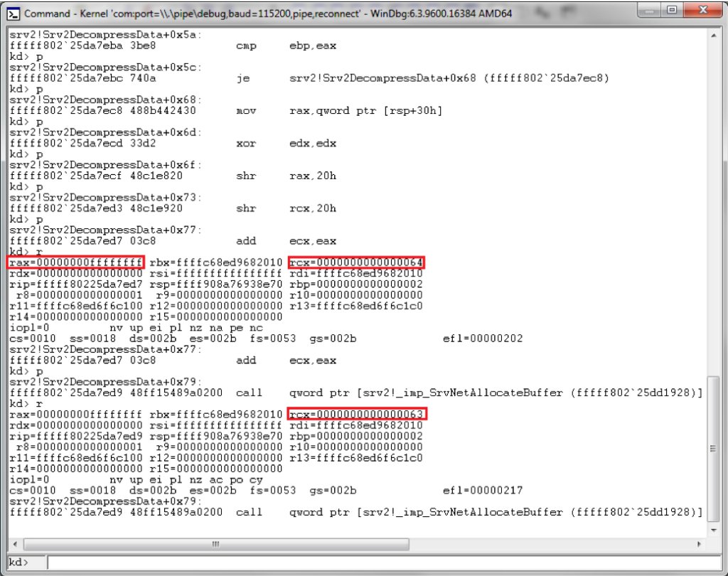Click the window title text
The height and width of the screenshot is (576, 728).
[268, 14]
